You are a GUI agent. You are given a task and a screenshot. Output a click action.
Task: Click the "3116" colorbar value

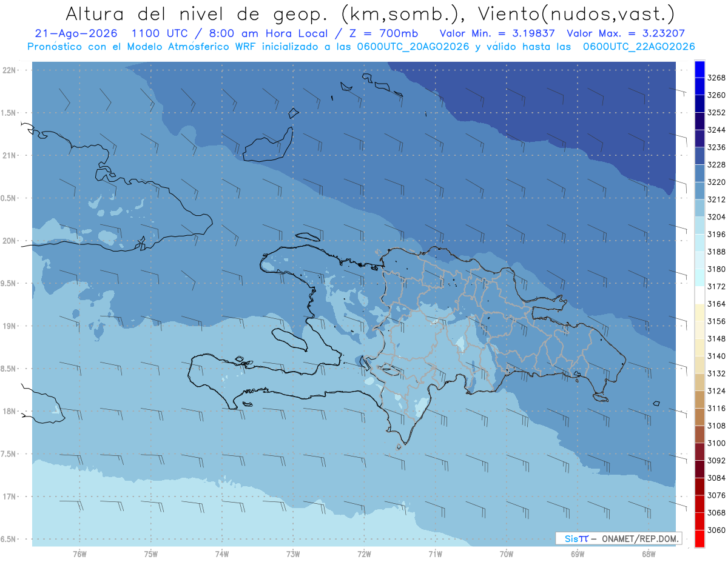click(716, 408)
